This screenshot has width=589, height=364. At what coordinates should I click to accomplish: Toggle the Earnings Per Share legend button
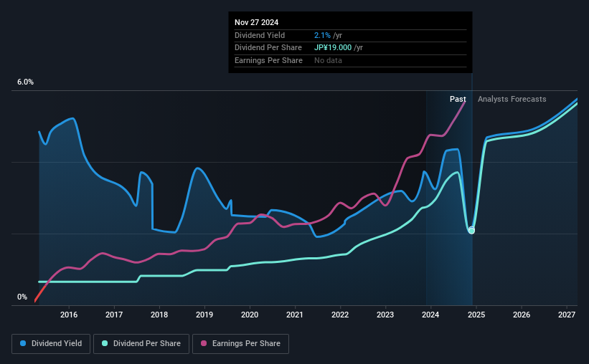coord(240,344)
